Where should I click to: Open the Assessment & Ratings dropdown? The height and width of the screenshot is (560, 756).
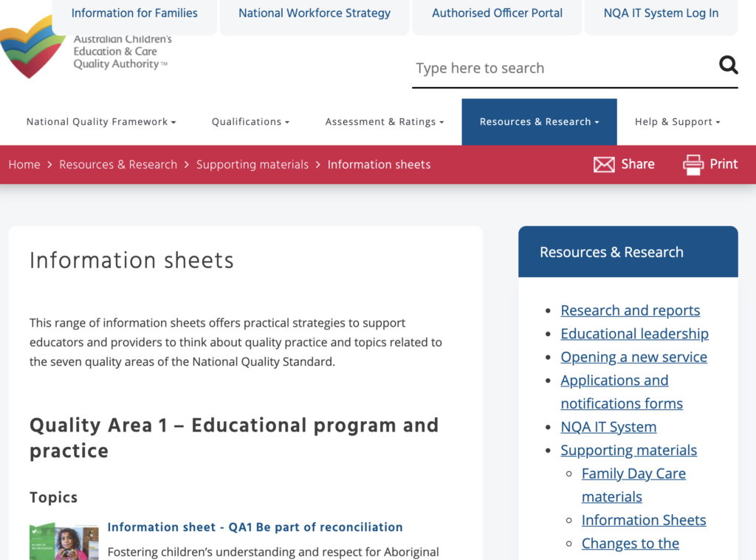click(384, 122)
